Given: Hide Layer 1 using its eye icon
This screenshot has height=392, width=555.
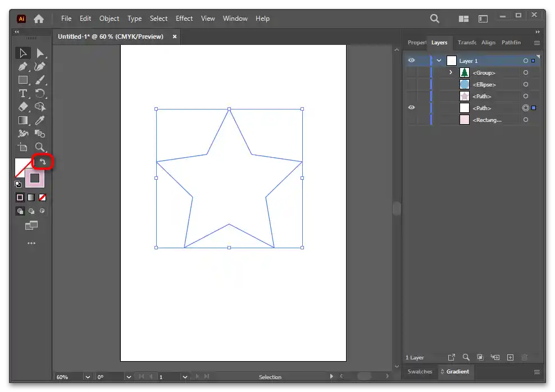Looking at the screenshot, I should (x=412, y=61).
